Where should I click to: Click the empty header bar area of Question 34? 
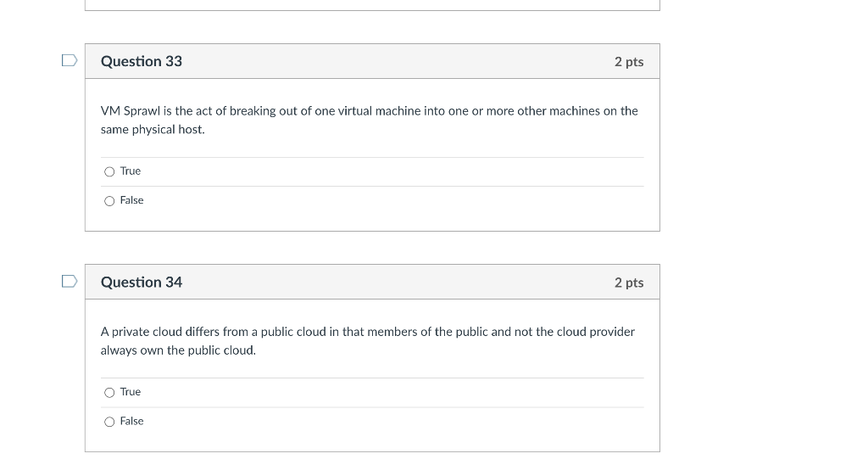coord(398,282)
